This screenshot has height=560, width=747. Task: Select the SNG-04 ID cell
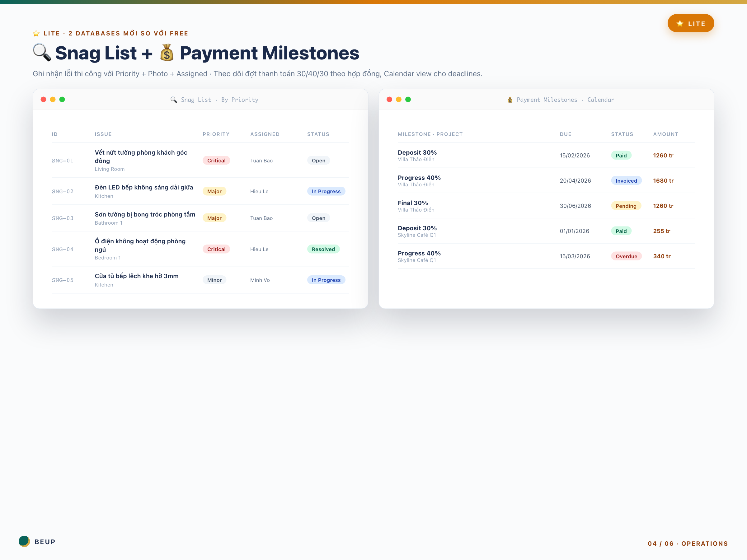tap(63, 250)
